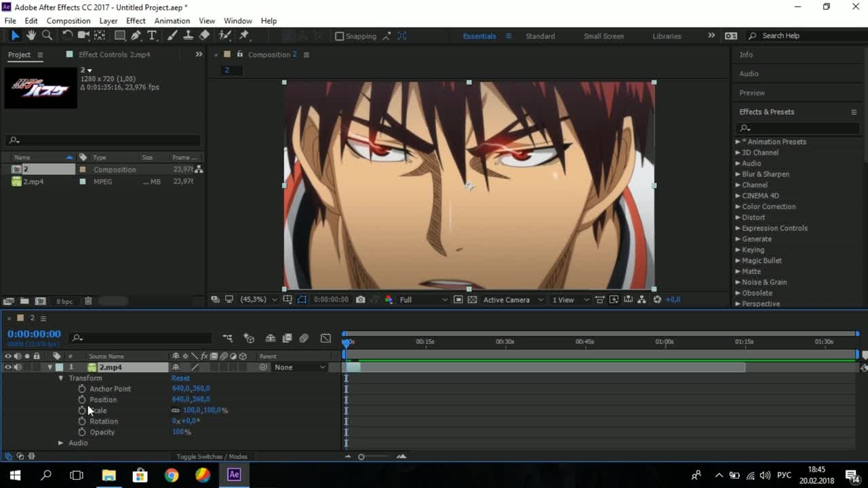Click Toggle Switches / Modes

(x=212, y=457)
